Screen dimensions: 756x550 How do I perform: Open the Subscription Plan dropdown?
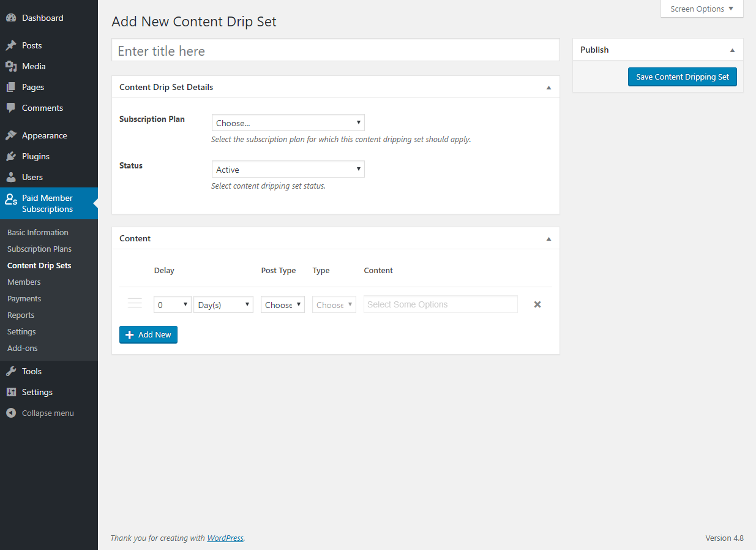click(288, 122)
